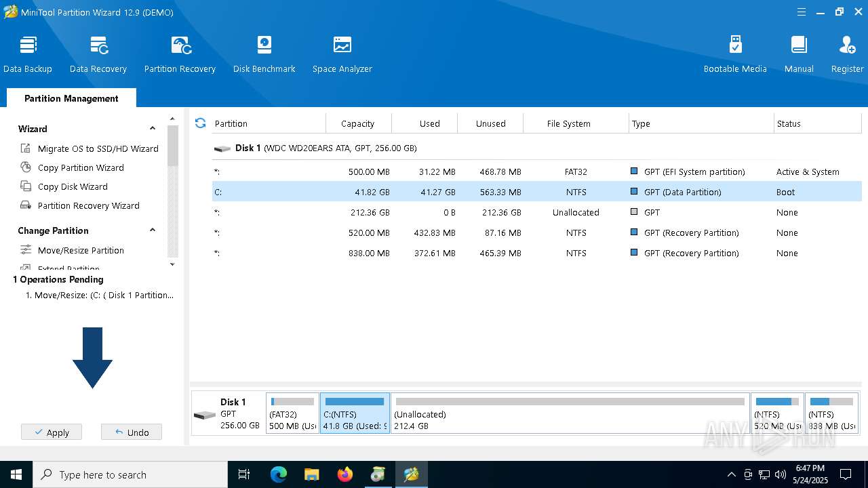This screenshot has height=488, width=868.
Task: Switch to MiniTool app in taskbar
Action: point(412,474)
